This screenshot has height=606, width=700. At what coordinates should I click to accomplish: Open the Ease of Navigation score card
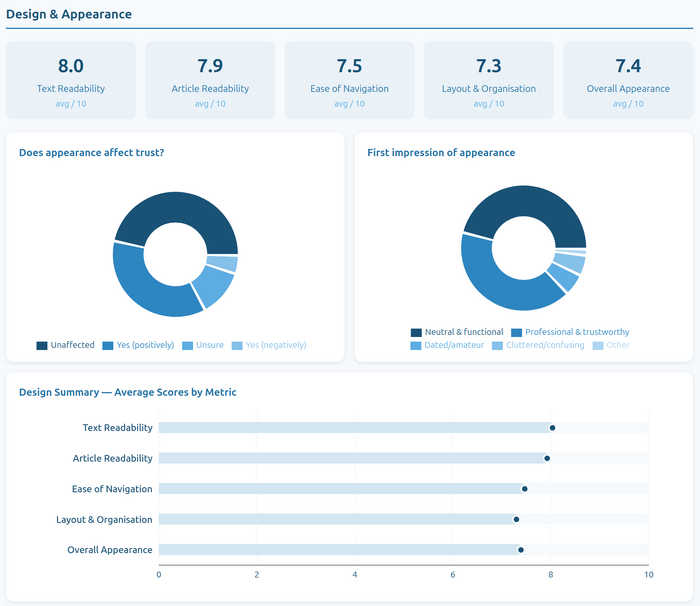coord(349,80)
